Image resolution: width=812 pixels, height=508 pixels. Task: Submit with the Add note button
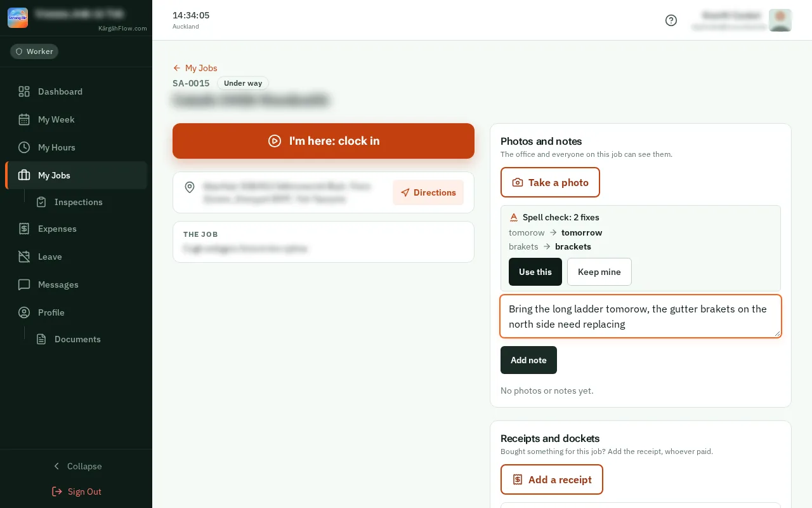coord(528,360)
